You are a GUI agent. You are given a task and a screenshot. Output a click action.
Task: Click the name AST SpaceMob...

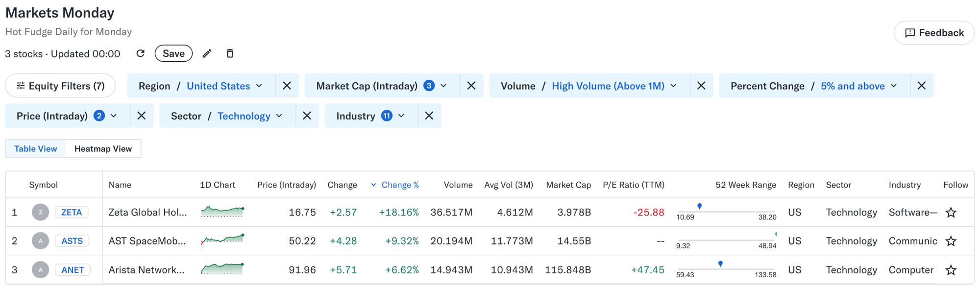147,241
